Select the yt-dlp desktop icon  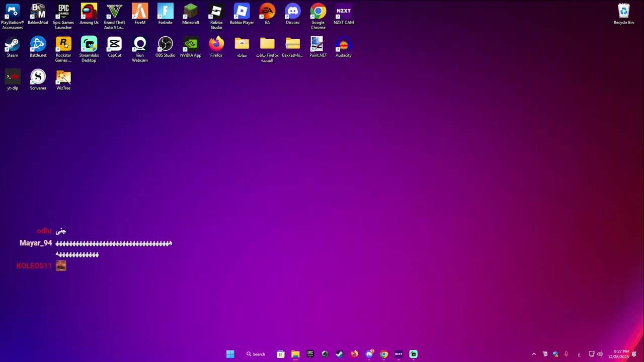pyautogui.click(x=13, y=80)
